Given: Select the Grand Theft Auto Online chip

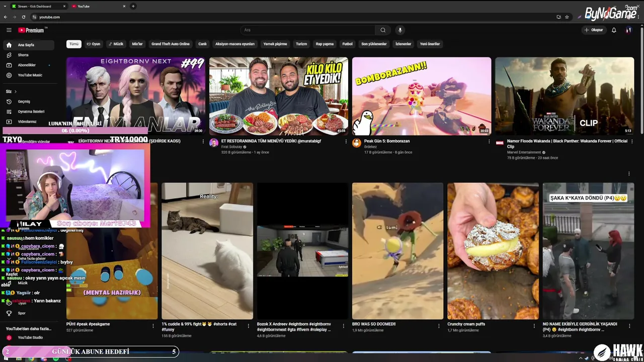Looking at the screenshot, I should (171, 44).
